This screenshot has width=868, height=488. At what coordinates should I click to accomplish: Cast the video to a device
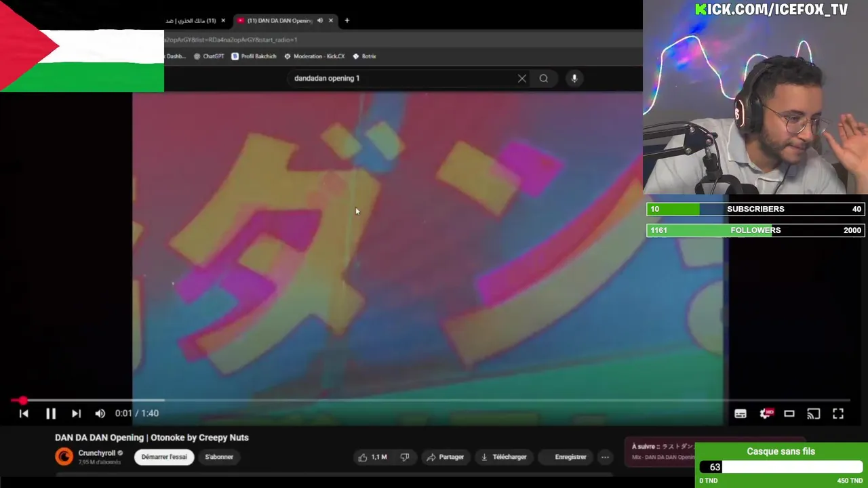814,413
